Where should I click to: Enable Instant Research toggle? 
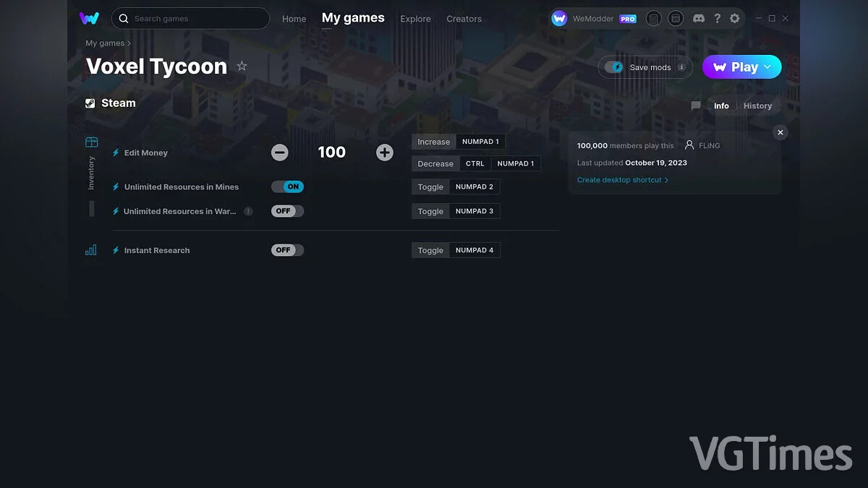288,250
